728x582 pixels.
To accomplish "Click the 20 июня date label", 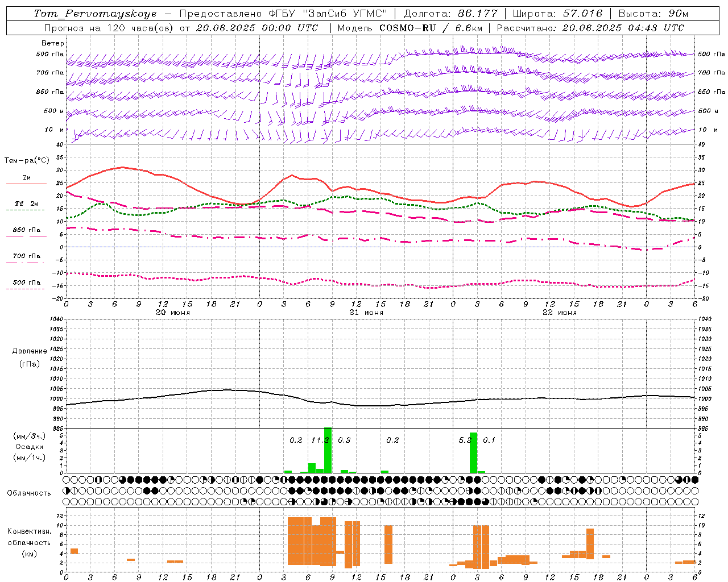I will coord(173,312).
